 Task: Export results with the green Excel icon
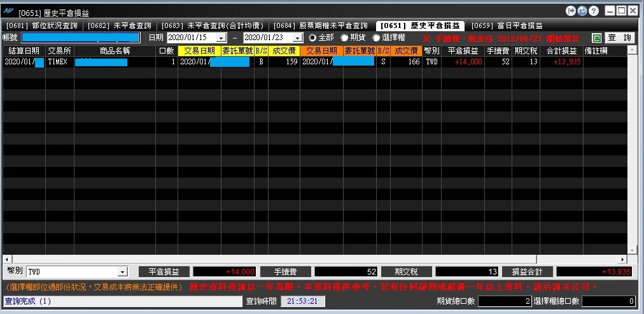pyautogui.click(x=597, y=38)
